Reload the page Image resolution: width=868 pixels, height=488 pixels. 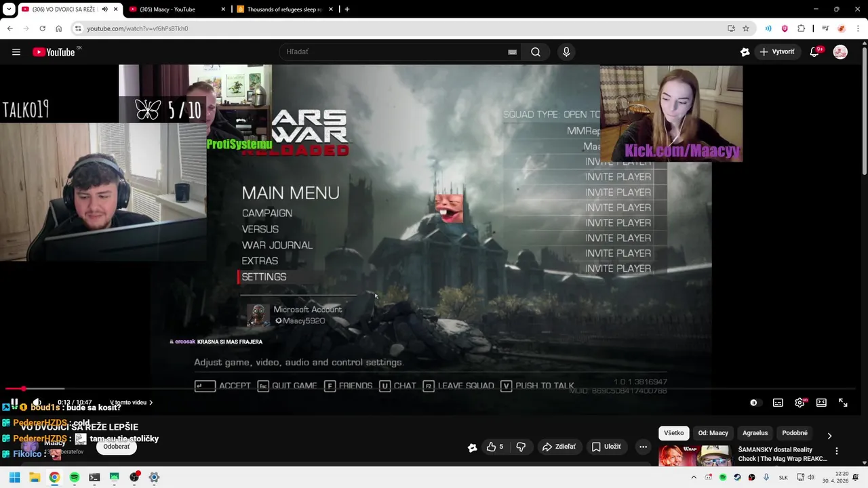pyautogui.click(x=42, y=28)
